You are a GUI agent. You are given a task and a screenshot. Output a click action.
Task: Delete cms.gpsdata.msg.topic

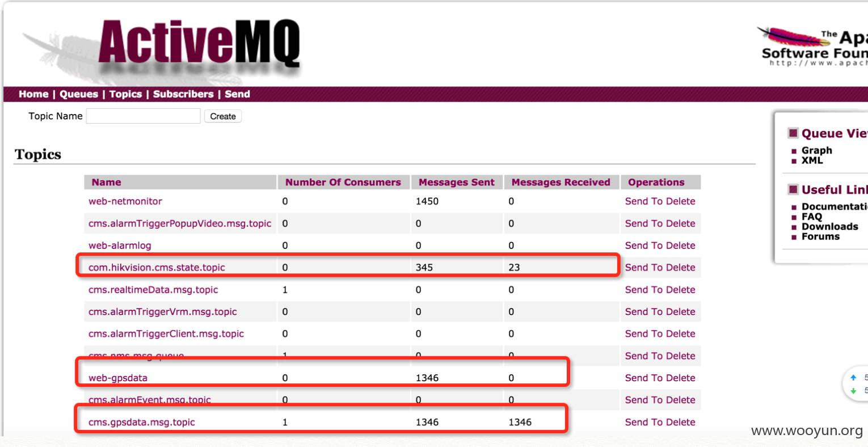[x=681, y=423]
